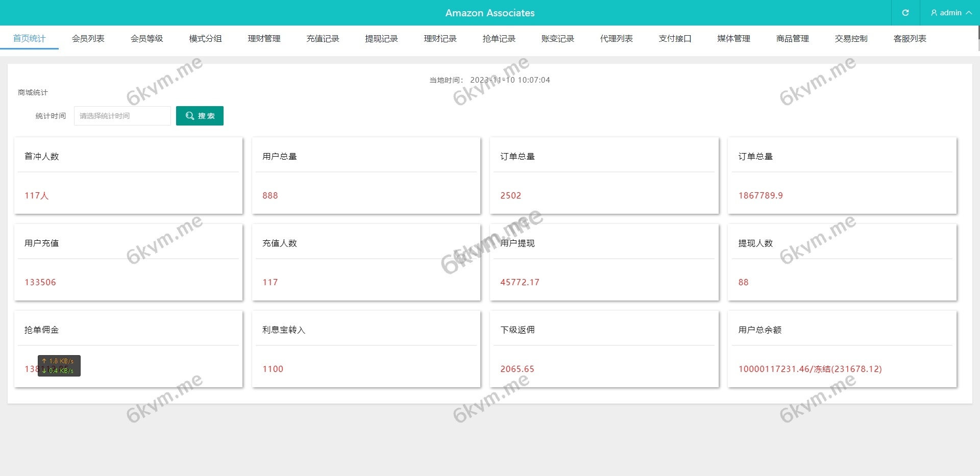This screenshot has height=476, width=980.
Task: Click the 统计时间 date input field
Action: 122,116
